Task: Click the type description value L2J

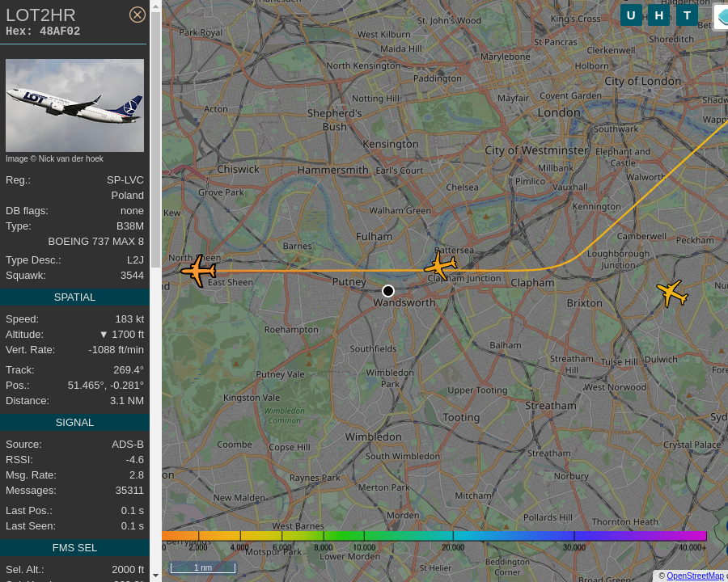Action: [135, 260]
